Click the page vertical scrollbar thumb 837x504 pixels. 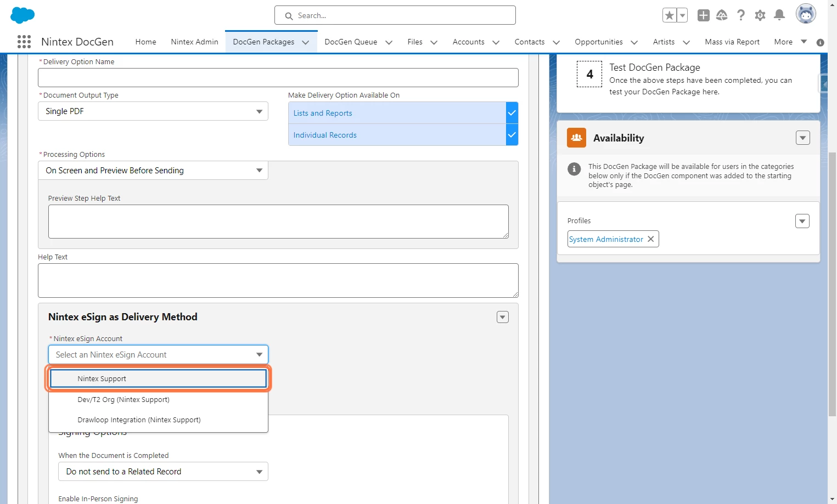tap(832, 284)
